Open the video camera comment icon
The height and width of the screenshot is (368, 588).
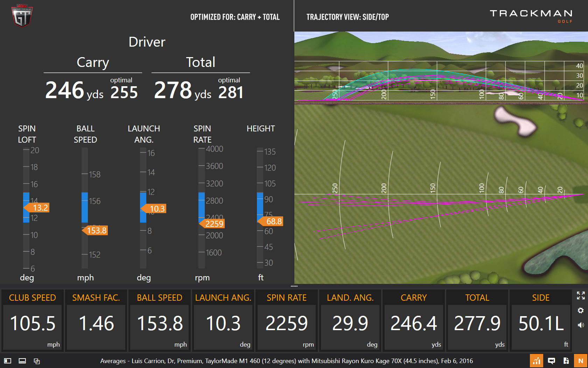551,361
